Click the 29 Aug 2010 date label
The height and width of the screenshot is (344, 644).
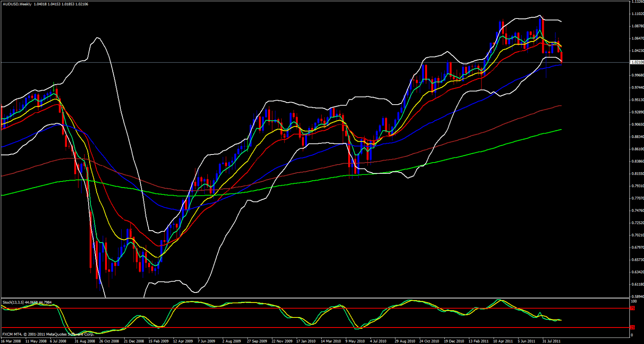[405, 341]
